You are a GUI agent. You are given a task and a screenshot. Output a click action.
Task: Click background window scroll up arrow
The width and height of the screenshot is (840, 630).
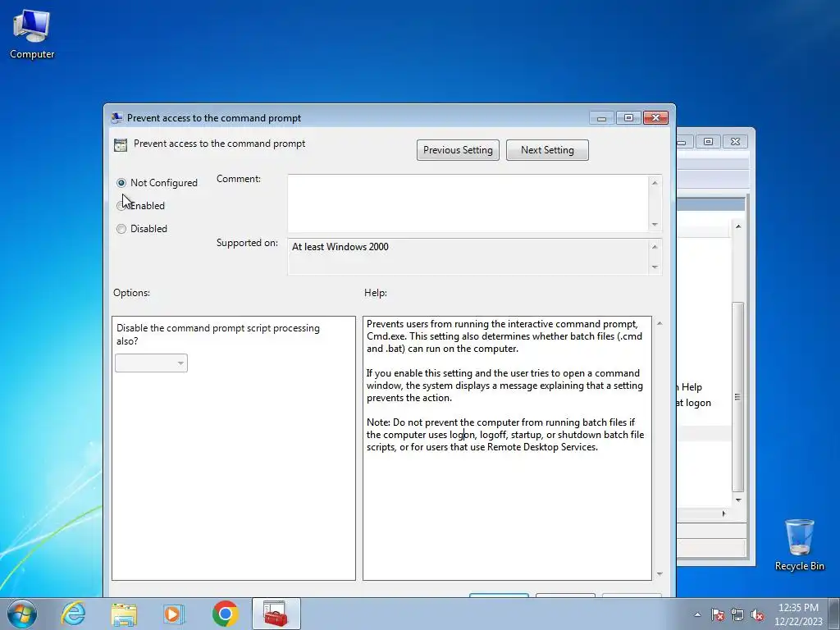click(738, 226)
